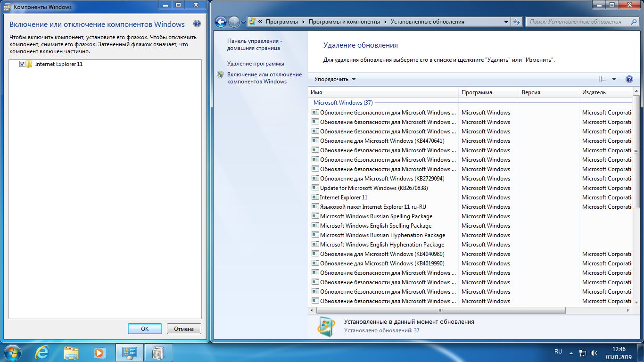Click OK in Windows Components dialog

click(145, 329)
